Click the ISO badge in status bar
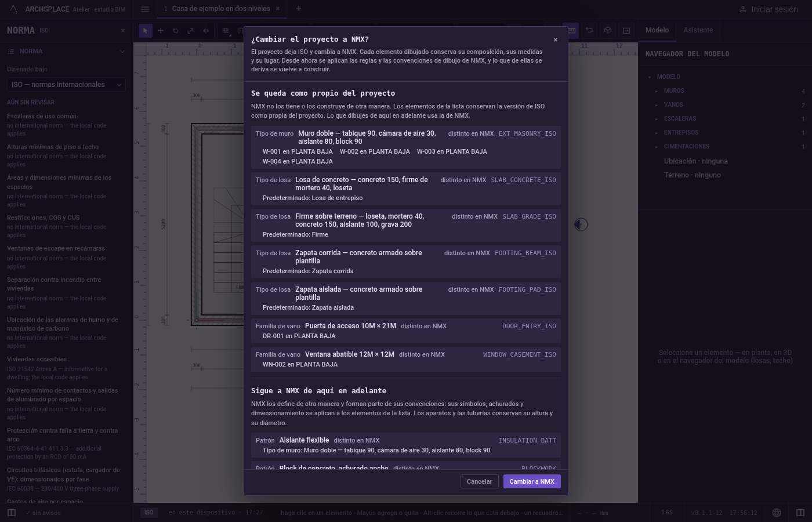Viewport: 812px width, 522px height. 149,513
